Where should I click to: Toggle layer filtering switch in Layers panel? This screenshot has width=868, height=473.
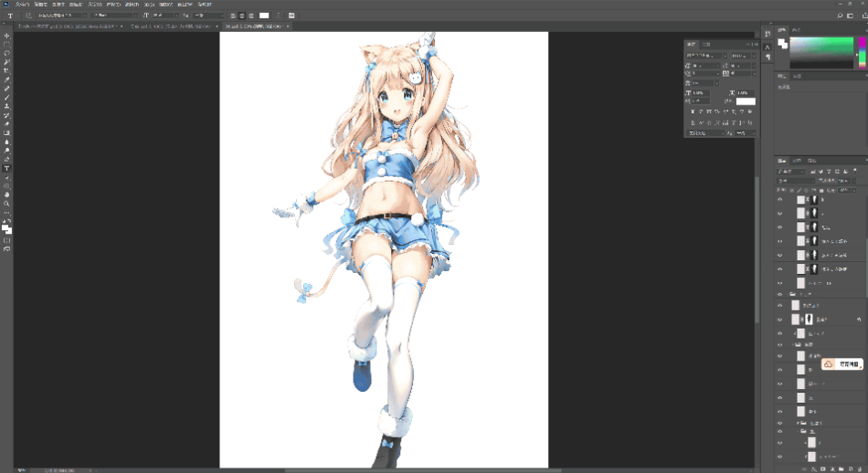coord(855,172)
